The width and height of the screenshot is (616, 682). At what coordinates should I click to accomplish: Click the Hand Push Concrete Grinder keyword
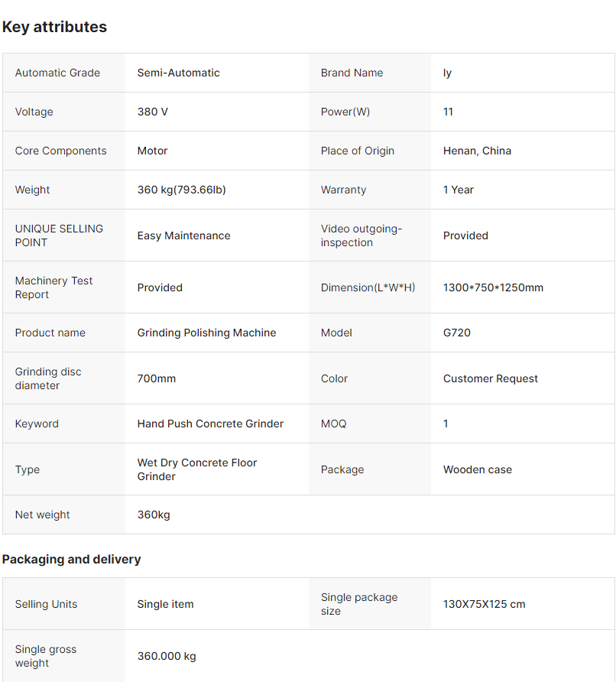(x=210, y=424)
